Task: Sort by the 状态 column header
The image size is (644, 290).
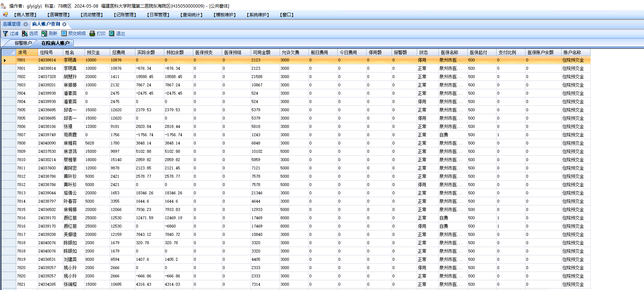Action: click(x=428, y=52)
